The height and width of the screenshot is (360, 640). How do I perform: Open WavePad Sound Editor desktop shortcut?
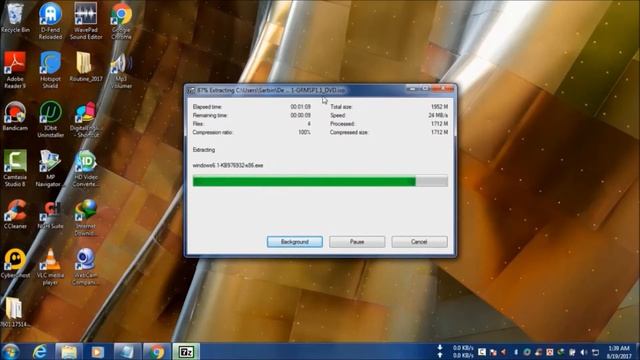[x=86, y=20]
